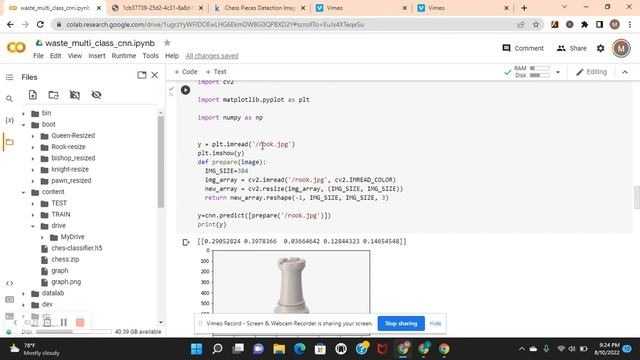Clear the cell output icon
This screenshot has height=360, width=640.
pos(186,242)
